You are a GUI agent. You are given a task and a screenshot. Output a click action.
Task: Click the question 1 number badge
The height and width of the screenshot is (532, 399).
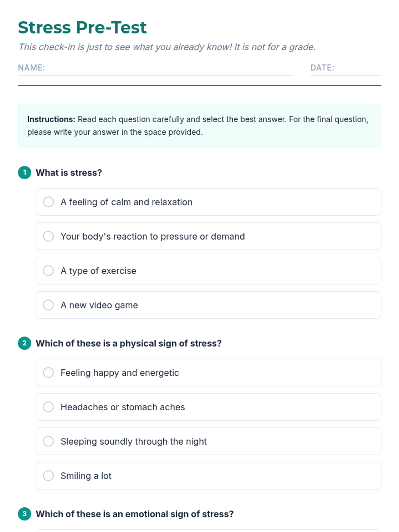pos(25,173)
